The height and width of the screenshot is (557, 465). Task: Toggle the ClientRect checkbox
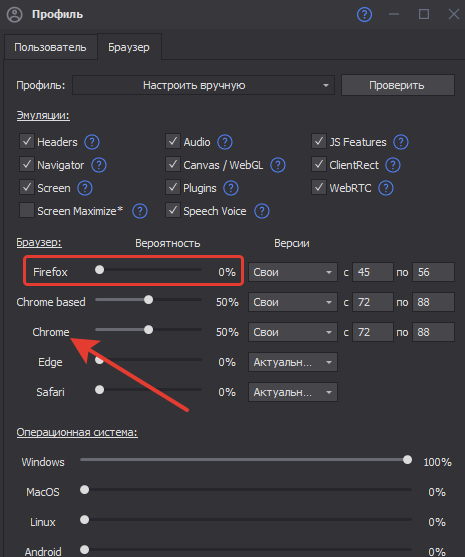click(x=319, y=164)
